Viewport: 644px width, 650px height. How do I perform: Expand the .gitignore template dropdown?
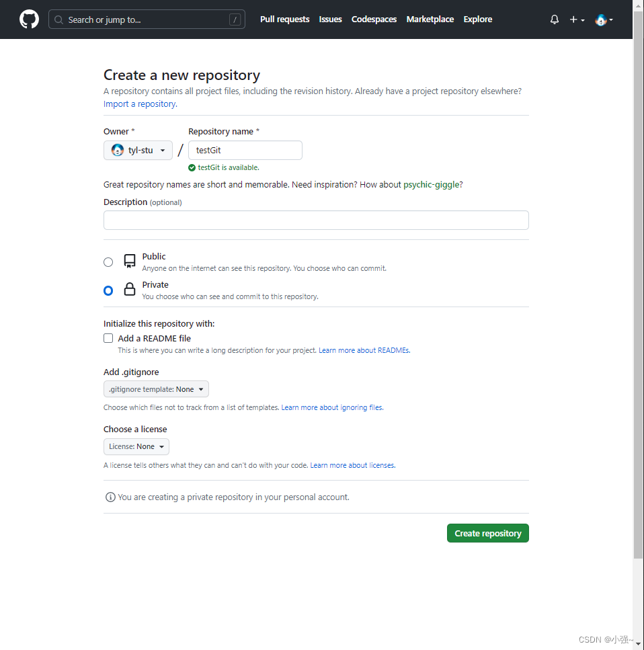tap(156, 389)
